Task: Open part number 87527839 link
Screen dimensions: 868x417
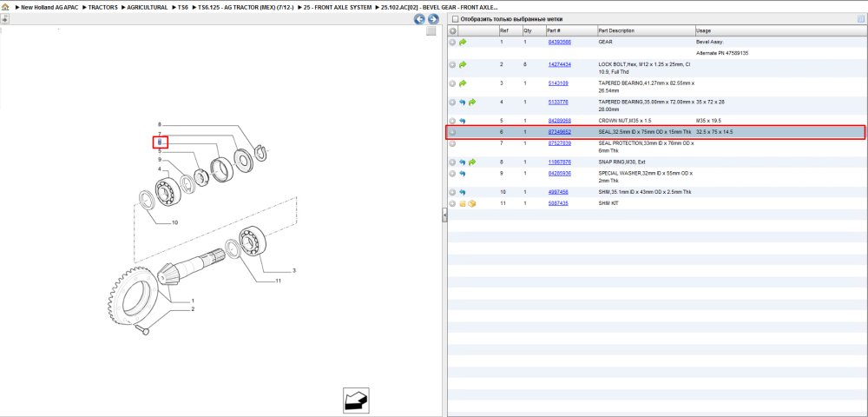Action: 559,143
